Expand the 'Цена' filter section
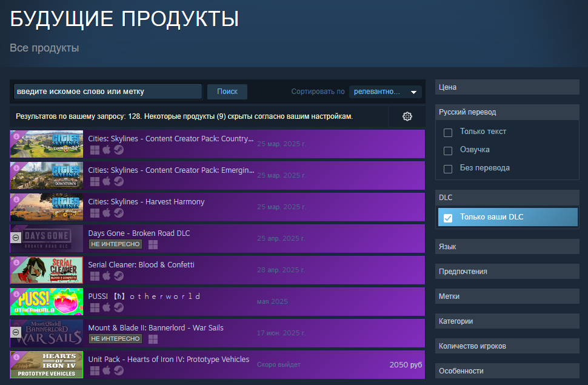 [507, 87]
